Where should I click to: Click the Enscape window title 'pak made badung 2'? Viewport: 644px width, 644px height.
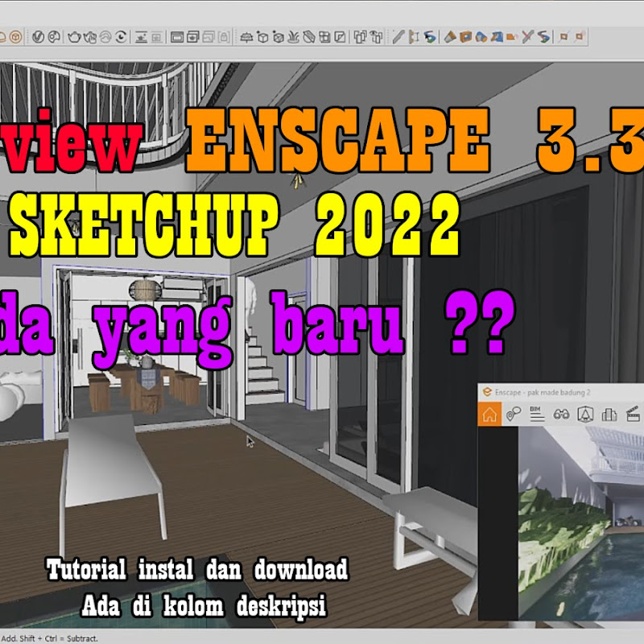pyautogui.click(x=559, y=393)
